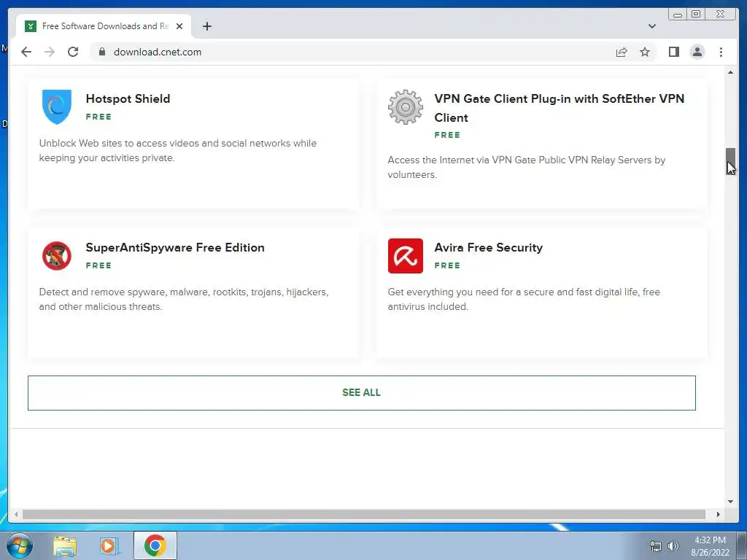Click the horizontal scrollbar left arrow

click(16, 514)
